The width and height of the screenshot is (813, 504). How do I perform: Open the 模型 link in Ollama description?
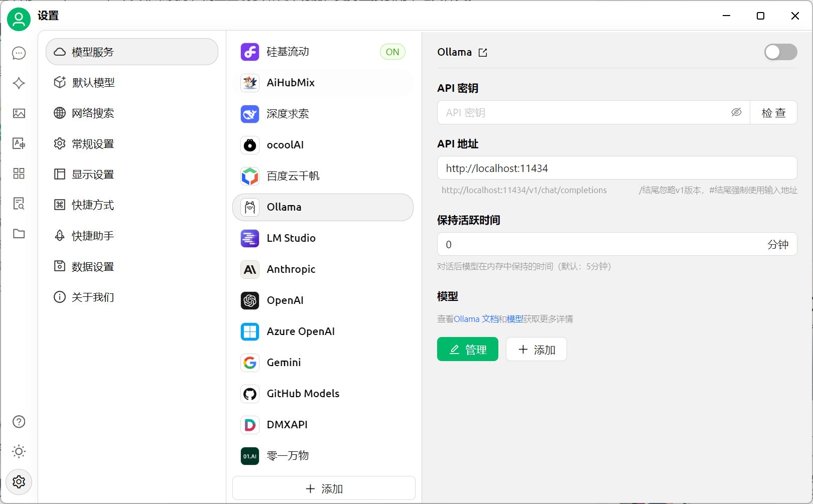click(x=515, y=319)
